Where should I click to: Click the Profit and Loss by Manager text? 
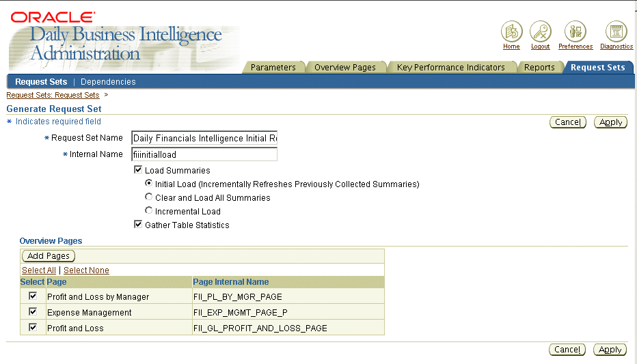pos(98,296)
